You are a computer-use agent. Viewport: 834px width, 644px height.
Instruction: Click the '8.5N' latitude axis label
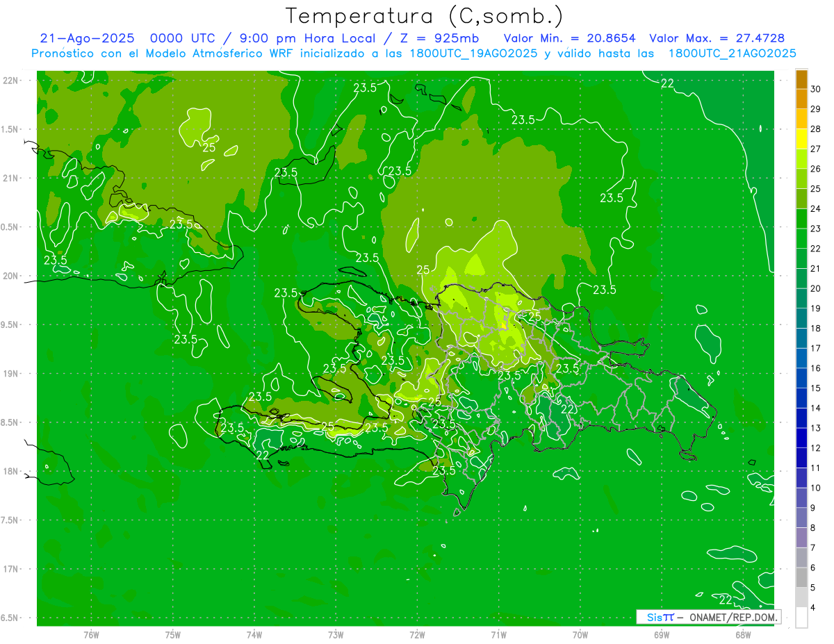point(10,423)
